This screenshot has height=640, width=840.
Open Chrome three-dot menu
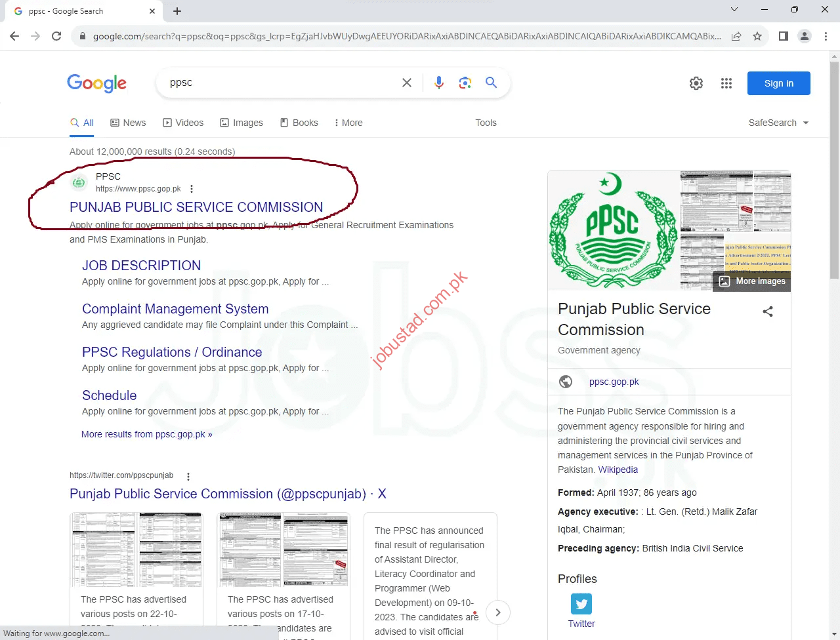pyautogui.click(x=826, y=36)
